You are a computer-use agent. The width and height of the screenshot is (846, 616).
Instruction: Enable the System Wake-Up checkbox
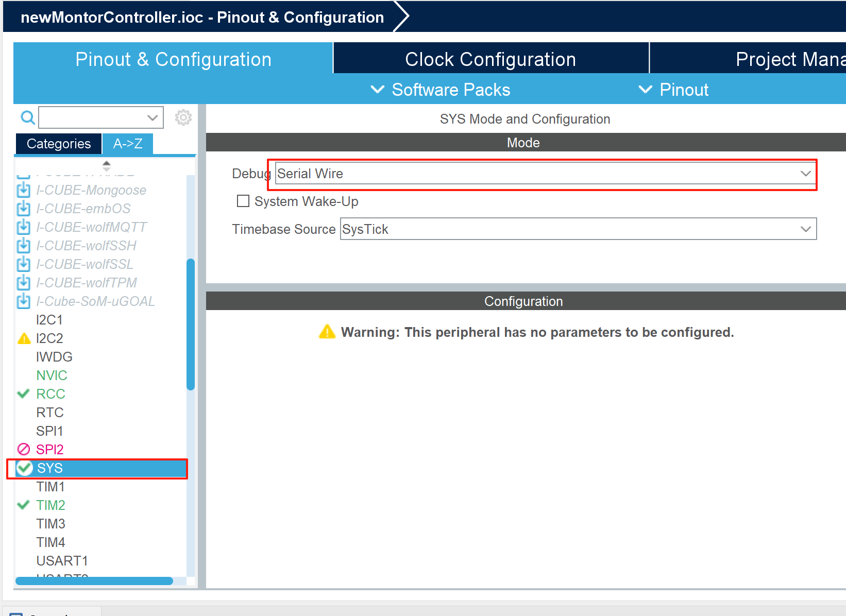(x=243, y=201)
